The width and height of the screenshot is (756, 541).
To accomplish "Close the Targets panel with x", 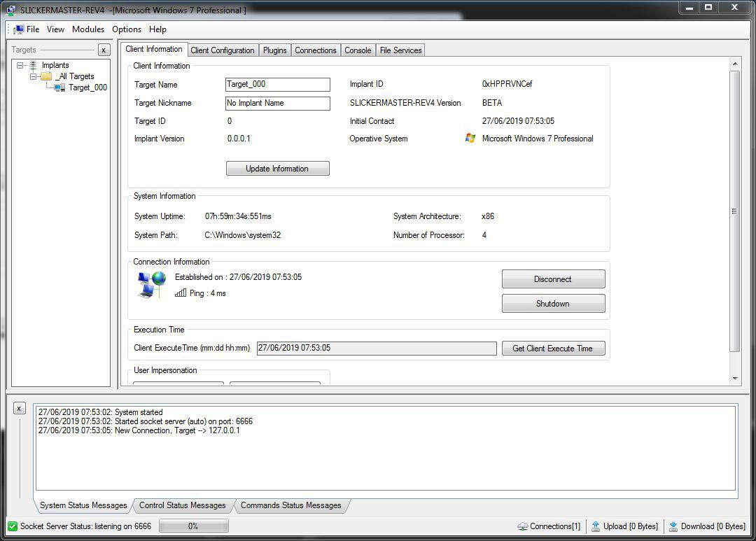I will (x=104, y=50).
